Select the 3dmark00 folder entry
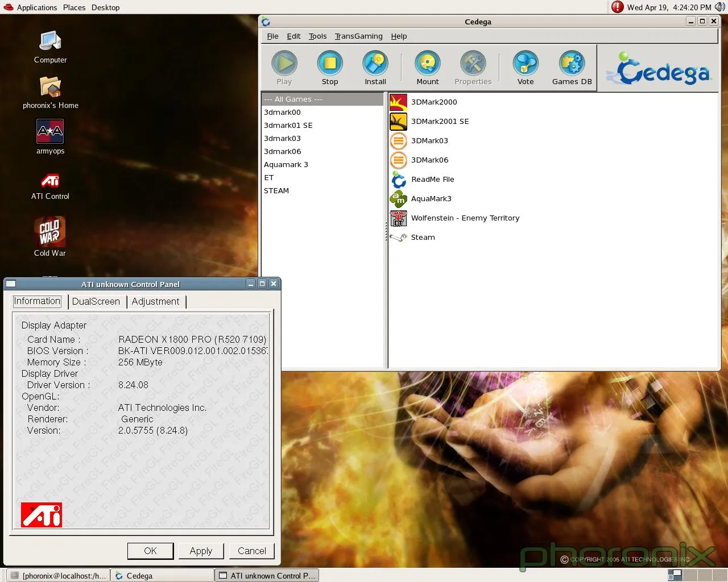This screenshot has width=728, height=582. [322, 112]
